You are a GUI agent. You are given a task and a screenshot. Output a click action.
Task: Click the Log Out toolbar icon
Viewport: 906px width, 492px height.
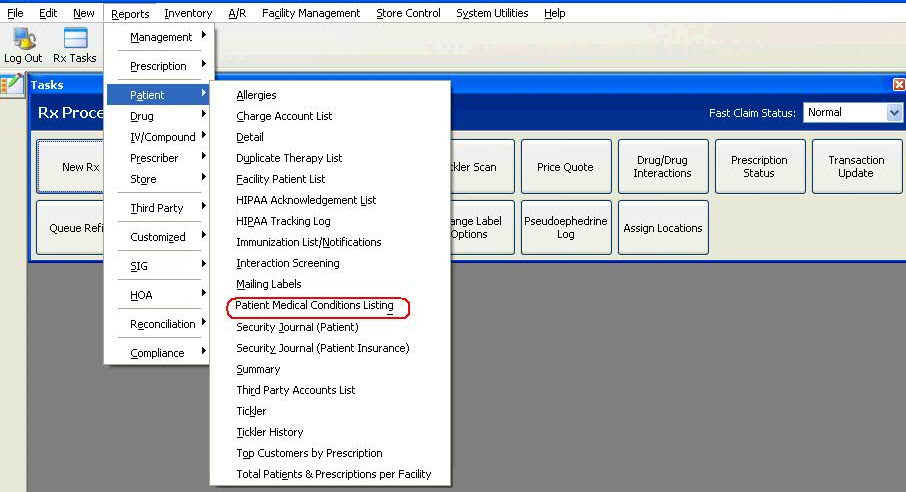[23, 46]
